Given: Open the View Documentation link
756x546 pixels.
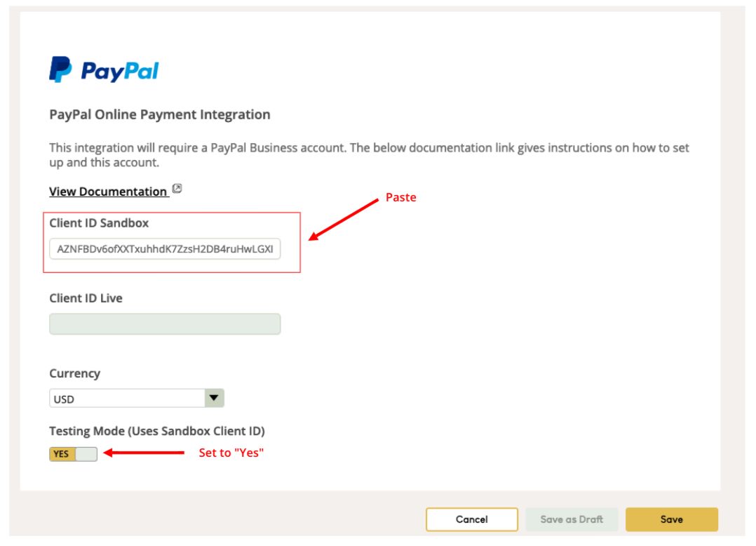Looking at the screenshot, I should tap(108, 192).
